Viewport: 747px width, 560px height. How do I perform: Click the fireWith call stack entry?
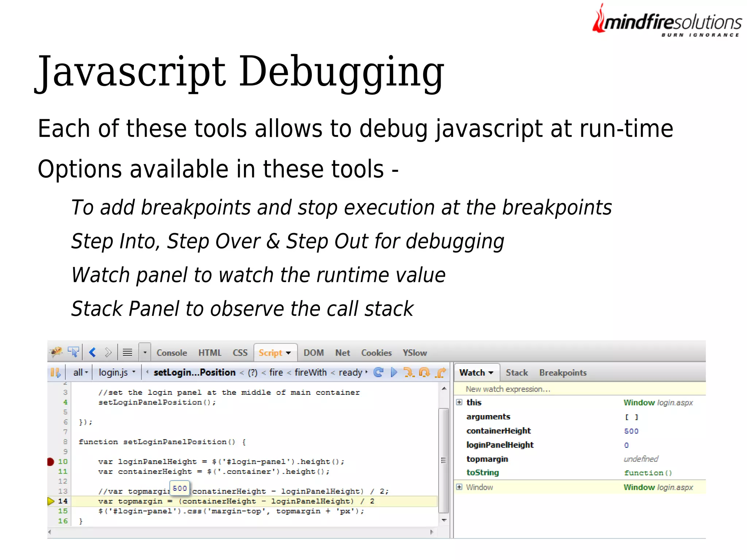(x=310, y=372)
